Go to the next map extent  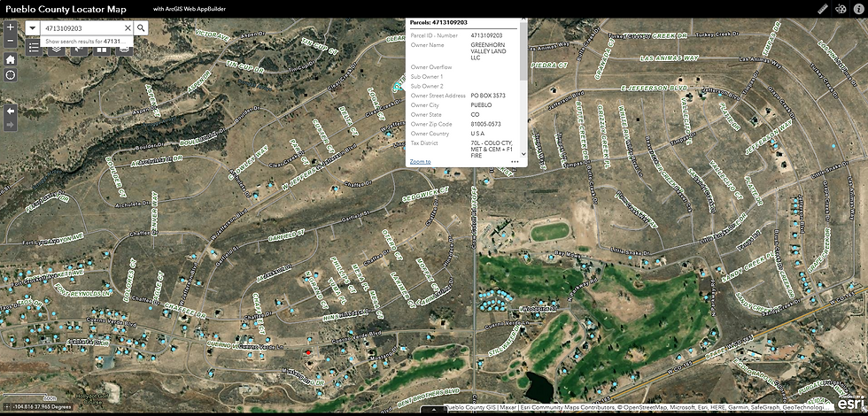11,125
